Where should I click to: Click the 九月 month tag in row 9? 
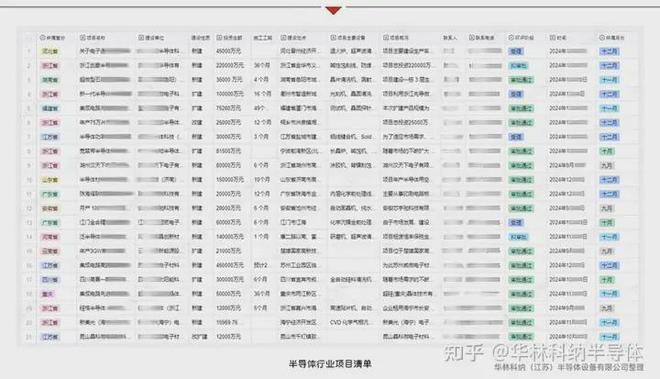coord(607,165)
